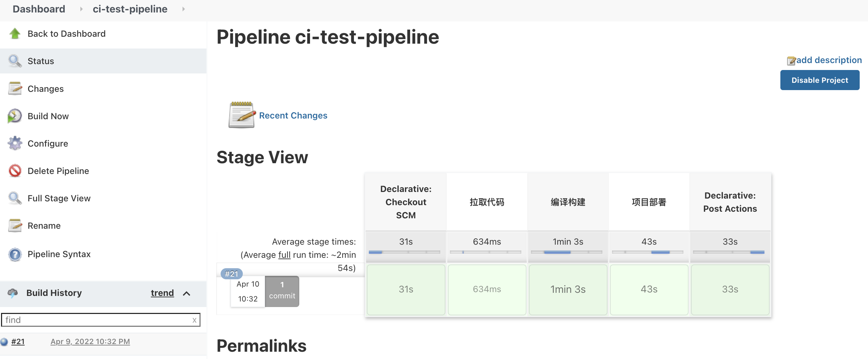Click the Status magnifier icon
The width and height of the screenshot is (868, 359).
click(15, 61)
